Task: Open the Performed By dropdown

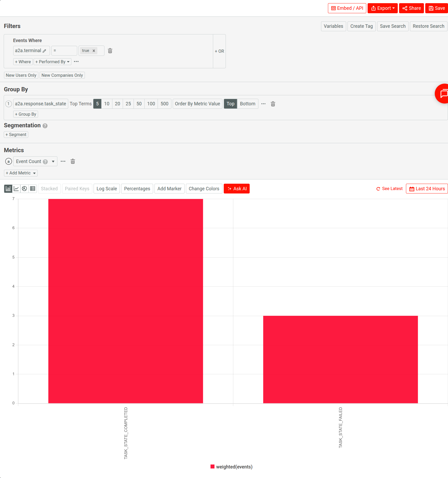Action: tap(52, 62)
